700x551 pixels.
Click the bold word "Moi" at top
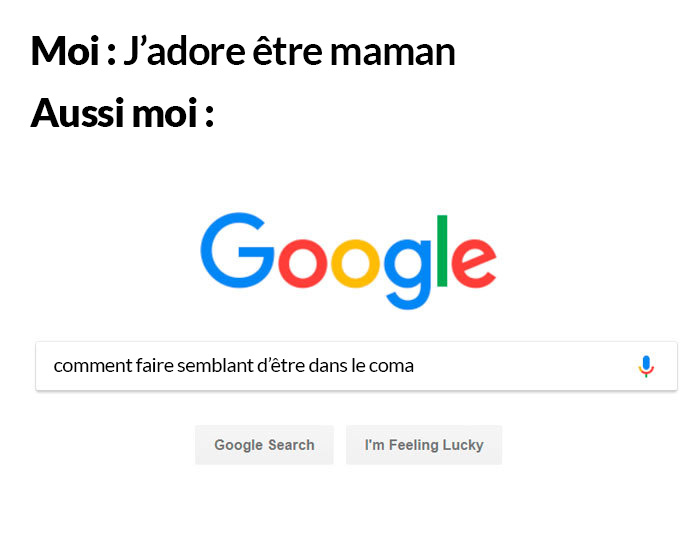click(x=65, y=50)
